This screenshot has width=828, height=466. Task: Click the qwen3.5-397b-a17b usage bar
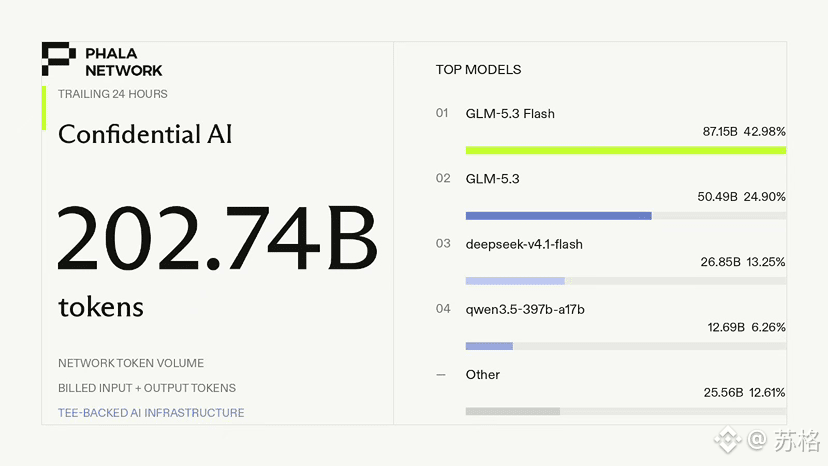[489, 346]
